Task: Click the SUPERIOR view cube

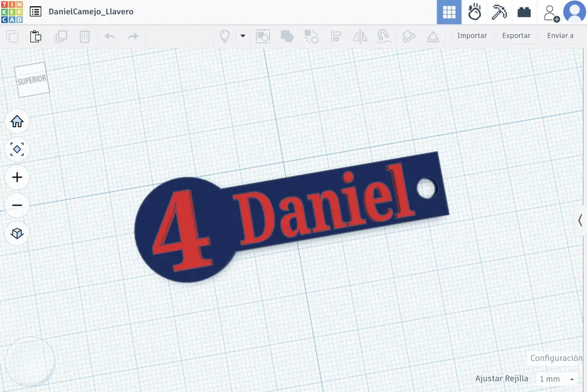Action: coord(32,80)
